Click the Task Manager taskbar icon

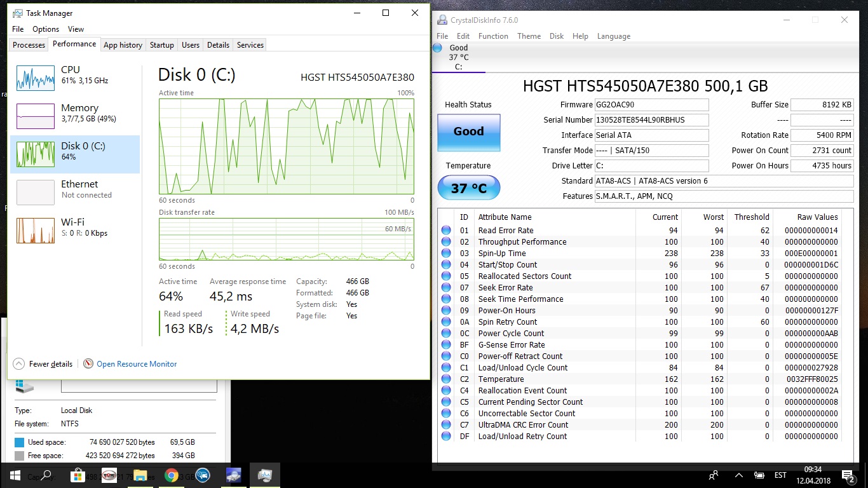[264, 475]
